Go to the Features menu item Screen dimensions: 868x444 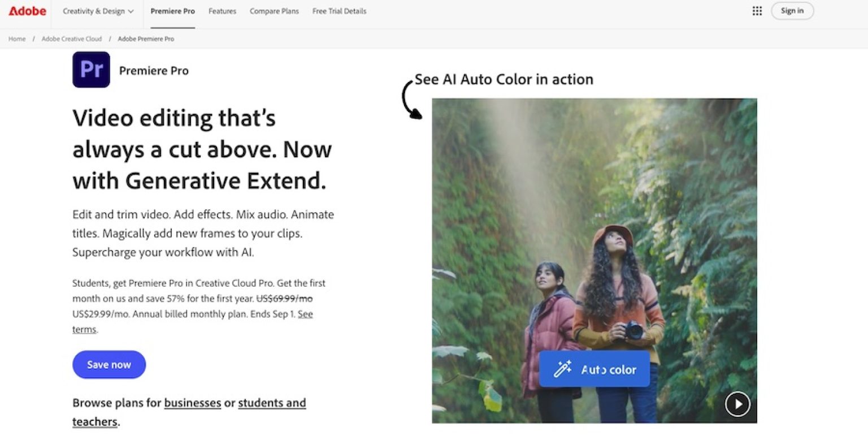222,11
